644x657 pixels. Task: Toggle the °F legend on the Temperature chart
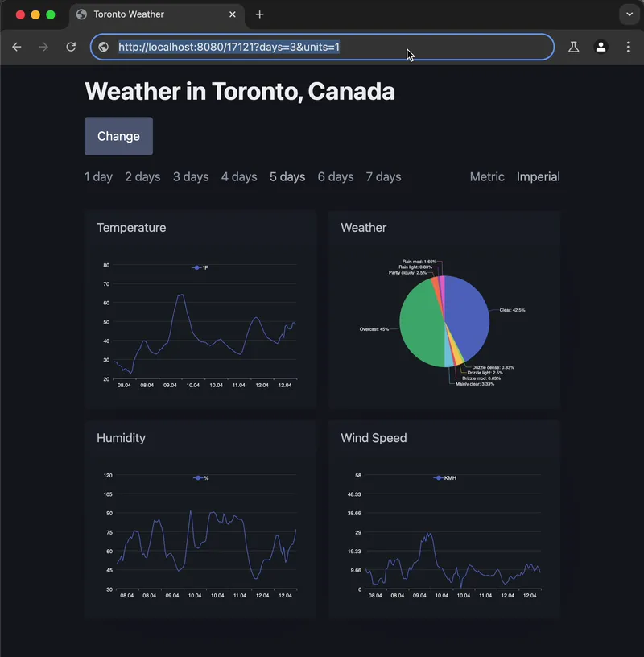(x=201, y=266)
